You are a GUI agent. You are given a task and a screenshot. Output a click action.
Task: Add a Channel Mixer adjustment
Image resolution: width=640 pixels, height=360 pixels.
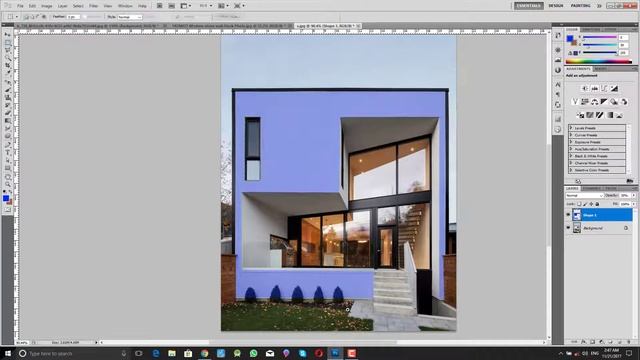click(x=624, y=102)
